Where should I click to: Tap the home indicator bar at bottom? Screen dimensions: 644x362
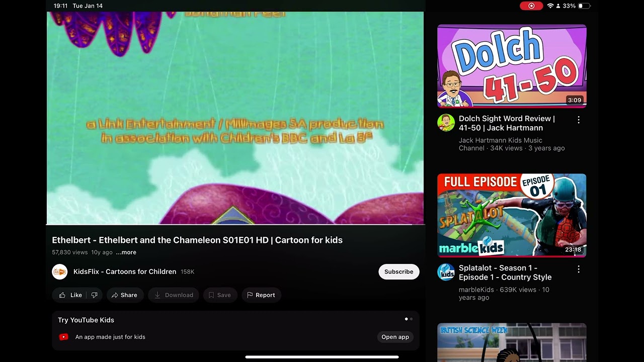[x=322, y=357]
